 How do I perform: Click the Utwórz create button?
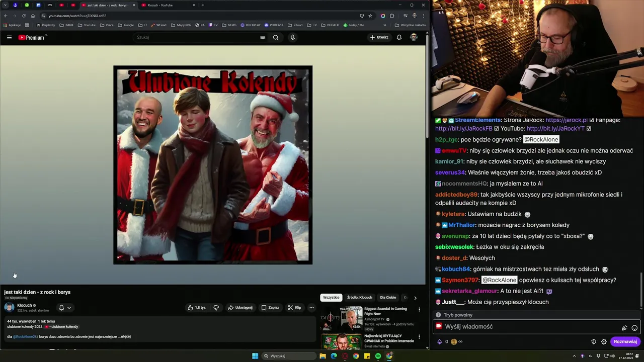pyautogui.click(x=379, y=37)
